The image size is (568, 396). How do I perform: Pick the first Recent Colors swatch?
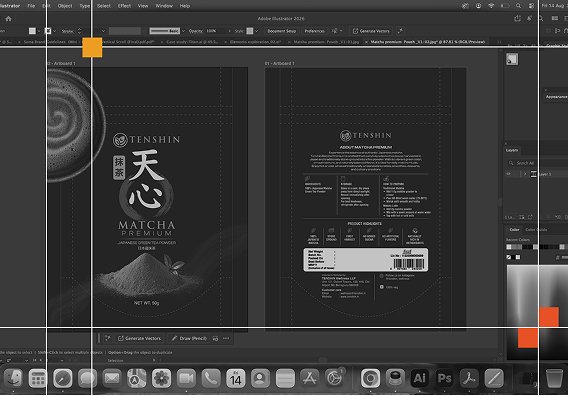point(509,247)
